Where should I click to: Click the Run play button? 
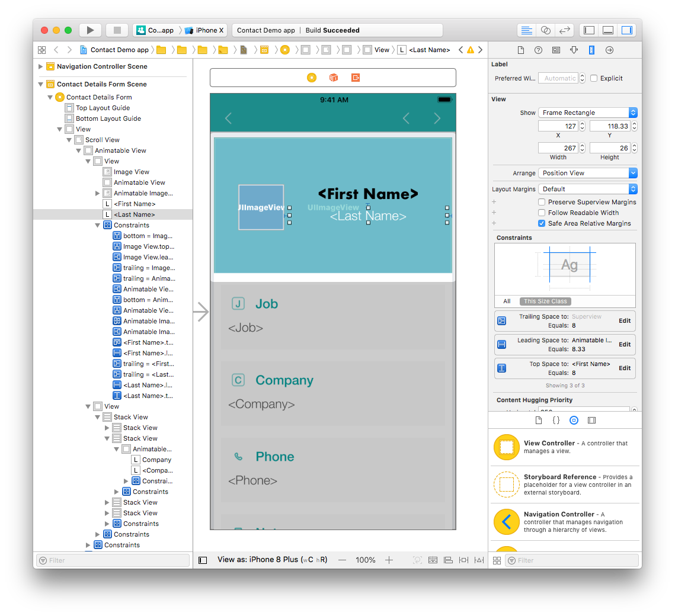tap(91, 30)
